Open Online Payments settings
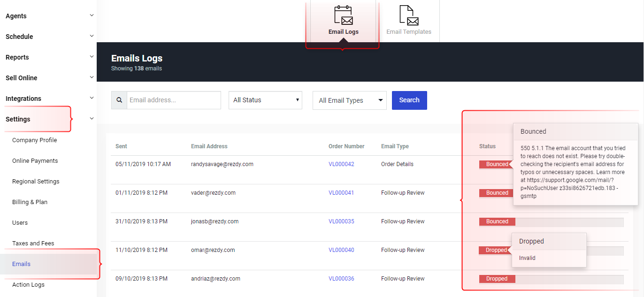This screenshot has width=644, height=297. (x=35, y=160)
